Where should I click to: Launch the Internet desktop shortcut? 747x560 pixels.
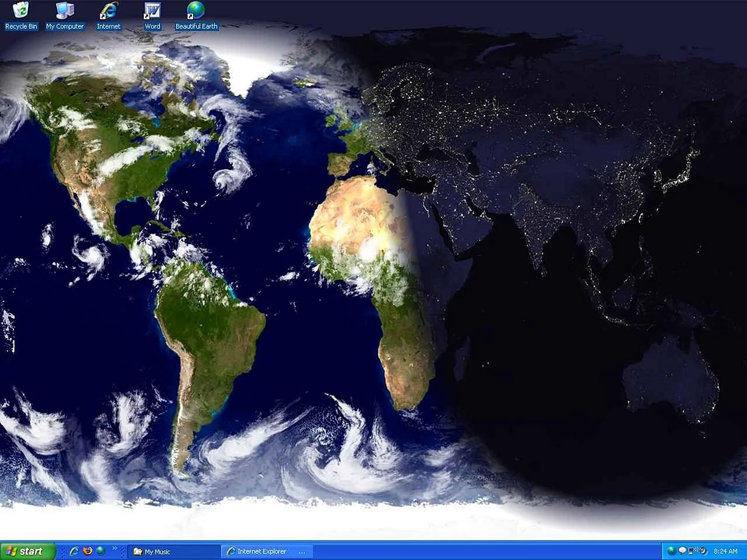tap(109, 9)
